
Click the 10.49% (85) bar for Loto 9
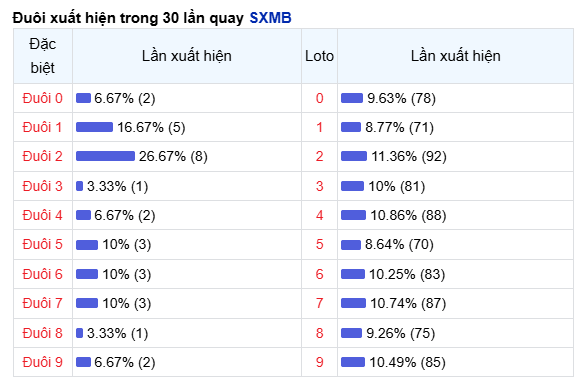[x=353, y=362]
